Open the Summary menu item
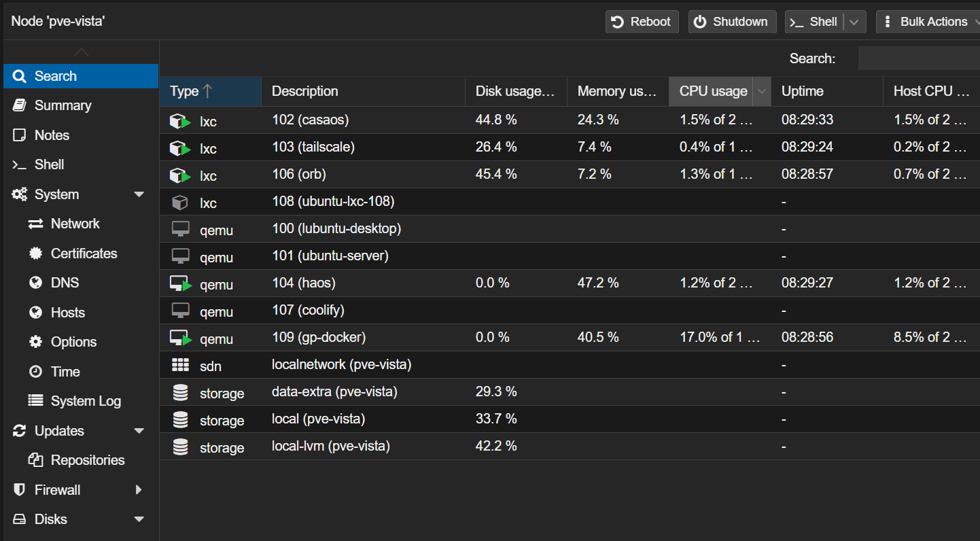The image size is (980, 541). coord(63,105)
